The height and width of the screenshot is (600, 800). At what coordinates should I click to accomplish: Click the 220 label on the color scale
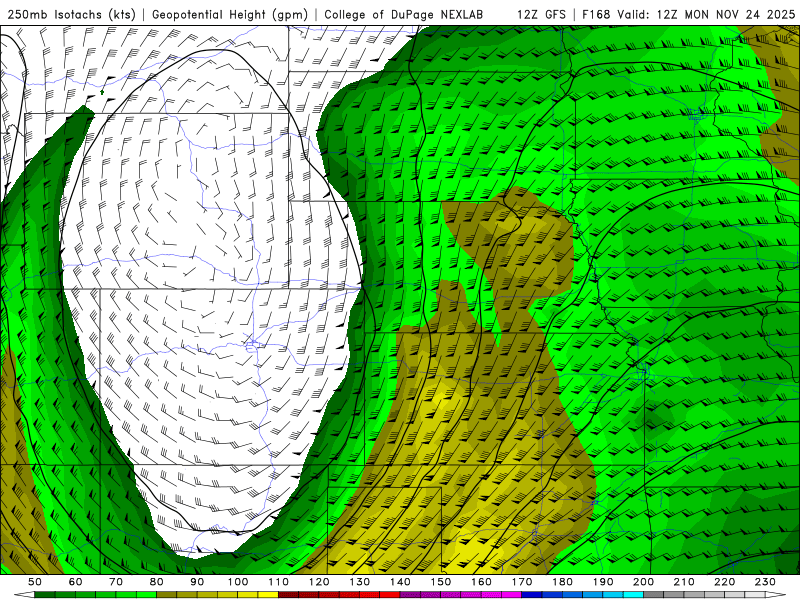725,582
